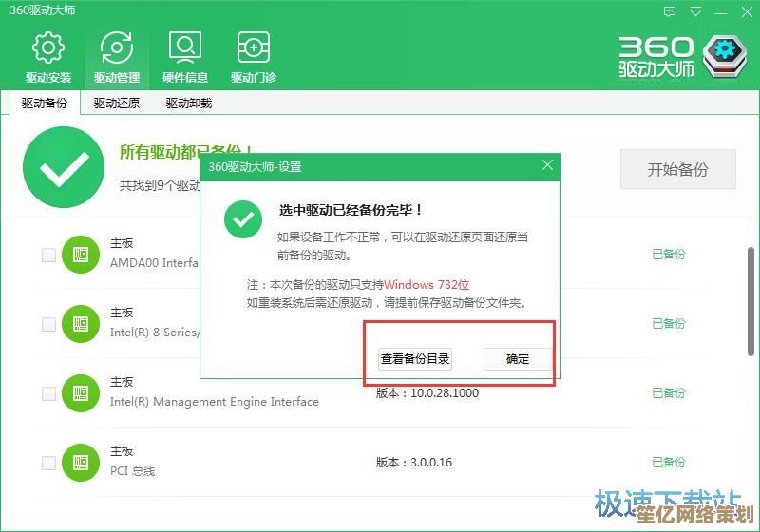Screen dimensions: 760x532
Task: Click motherboard icon for Management Engine Interface
Action: click(81, 393)
